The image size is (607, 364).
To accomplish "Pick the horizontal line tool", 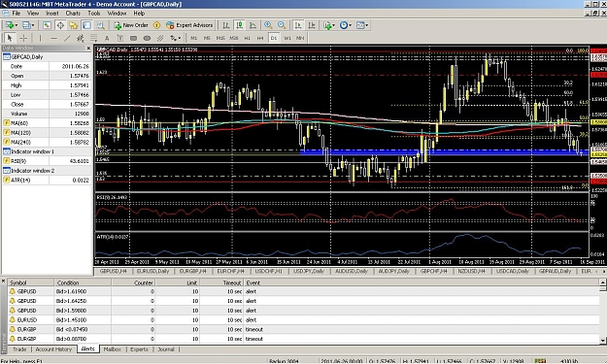I will (x=53, y=38).
